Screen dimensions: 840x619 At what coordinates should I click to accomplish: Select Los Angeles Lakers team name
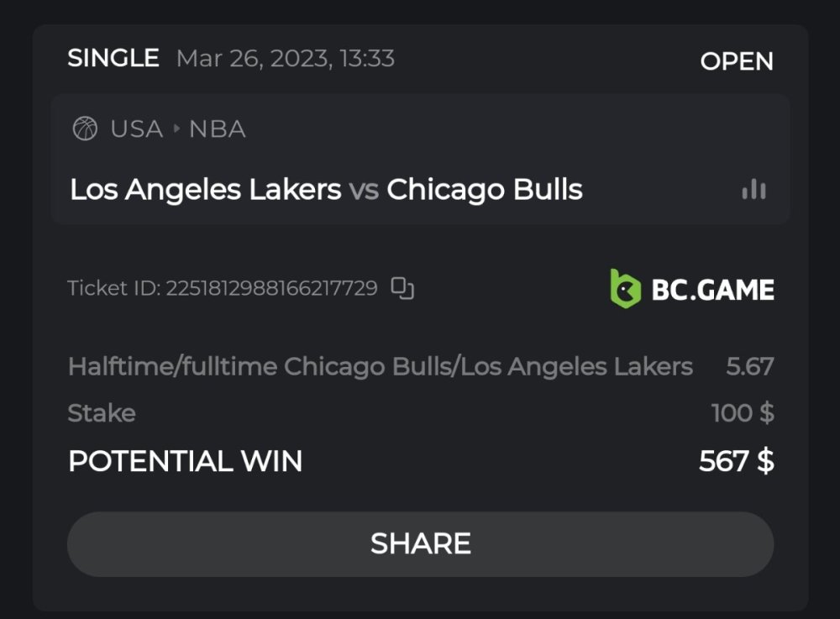(x=205, y=190)
